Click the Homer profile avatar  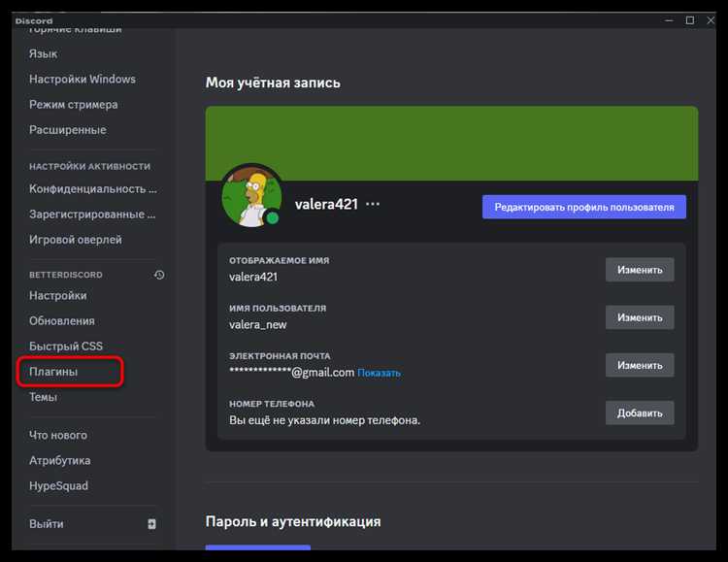tap(251, 197)
